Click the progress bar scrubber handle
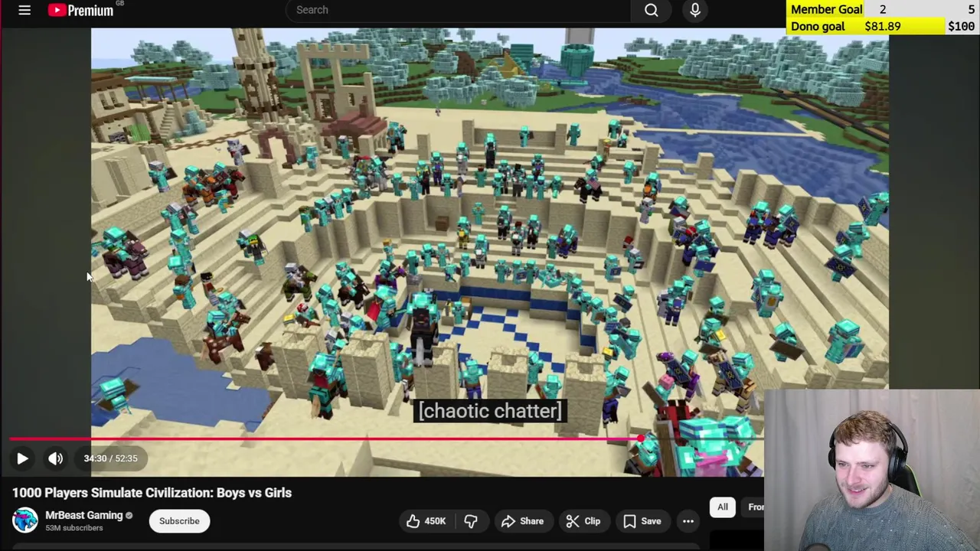 [641, 439]
